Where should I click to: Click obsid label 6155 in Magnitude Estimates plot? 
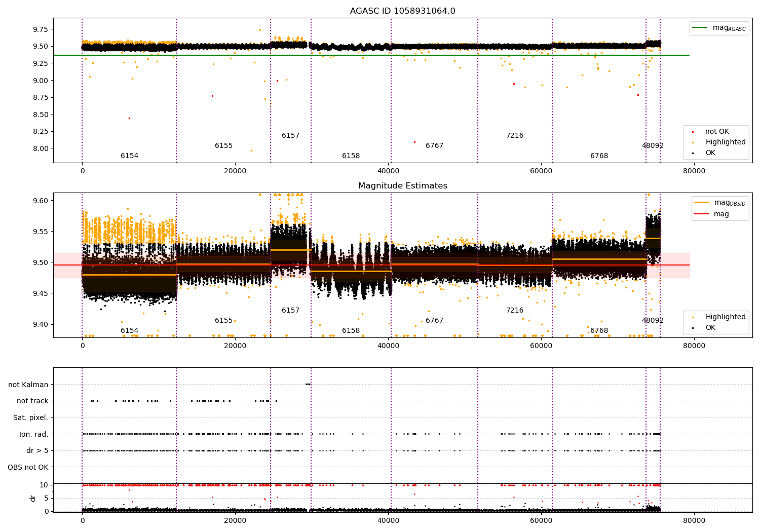click(x=223, y=321)
